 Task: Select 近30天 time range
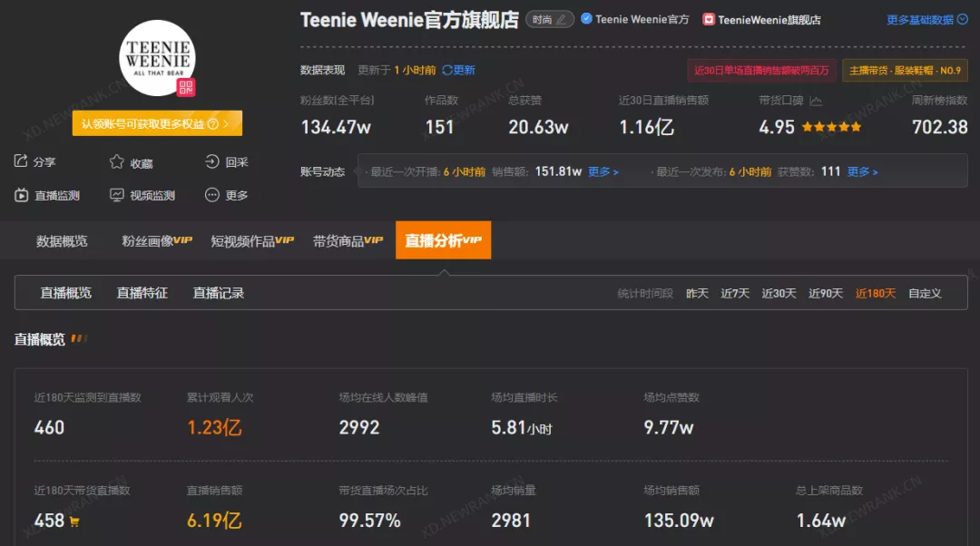(x=779, y=294)
